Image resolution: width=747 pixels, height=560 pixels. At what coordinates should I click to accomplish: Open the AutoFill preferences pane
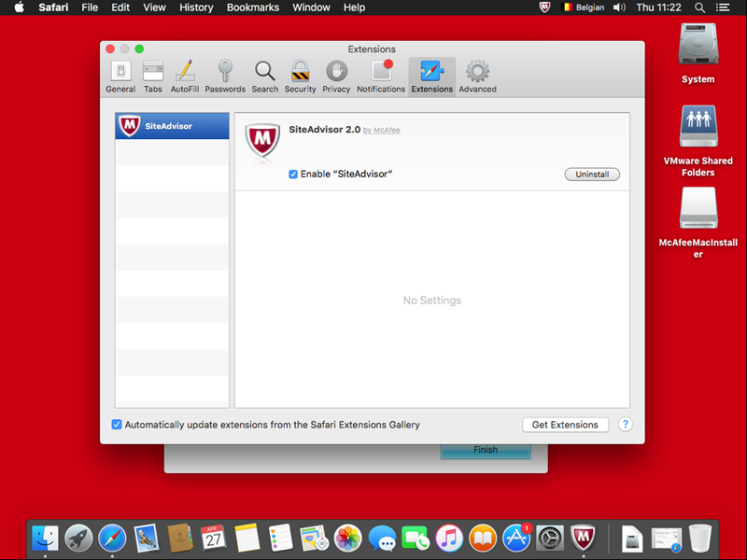coord(185,77)
